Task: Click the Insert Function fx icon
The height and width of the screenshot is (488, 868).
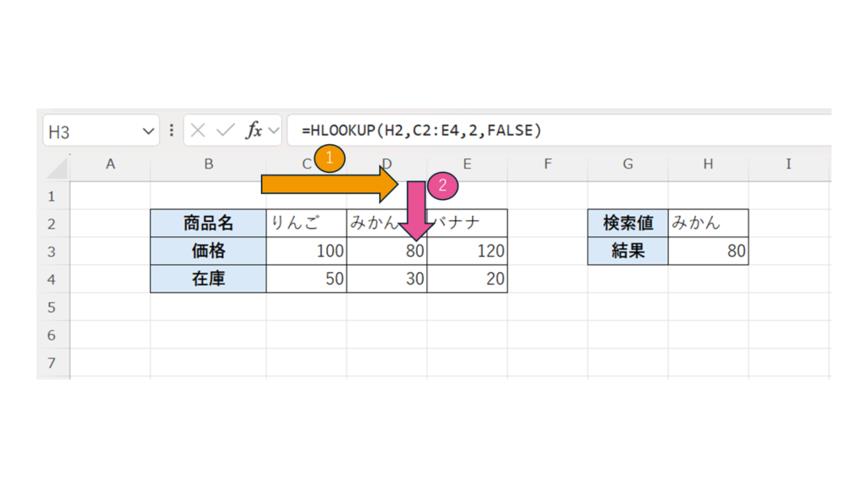Action: pos(253,130)
